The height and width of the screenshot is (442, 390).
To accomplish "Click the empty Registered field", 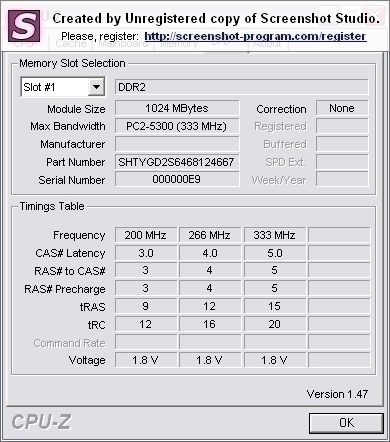I will tap(342, 126).
